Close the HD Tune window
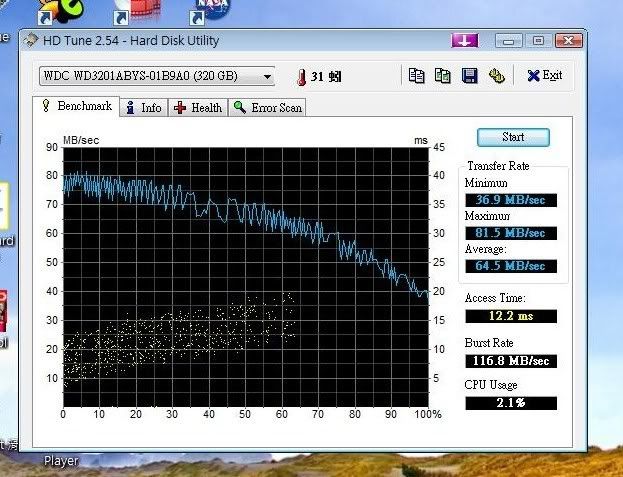The image size is (623, 477). [x=569, y=41]
